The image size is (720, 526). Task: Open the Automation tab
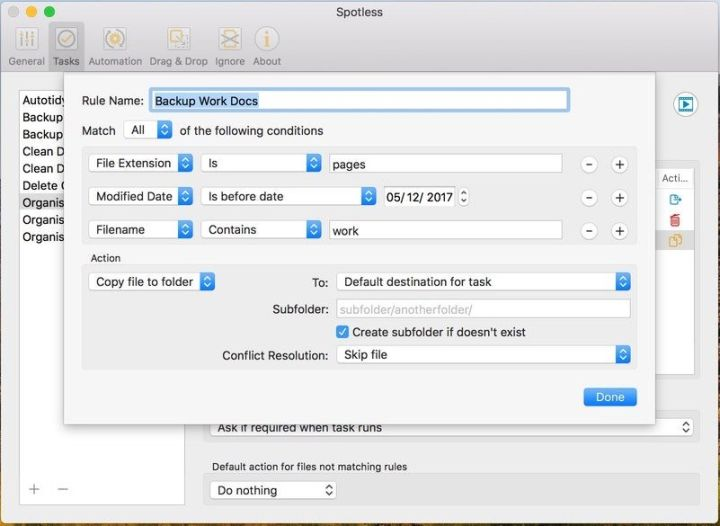(x=115, y=47)
